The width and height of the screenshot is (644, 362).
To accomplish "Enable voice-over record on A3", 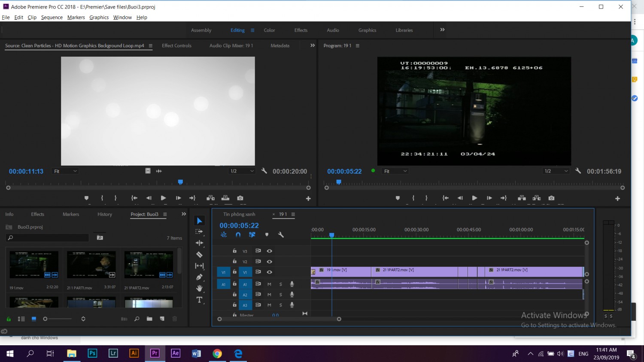I will 292,305.
